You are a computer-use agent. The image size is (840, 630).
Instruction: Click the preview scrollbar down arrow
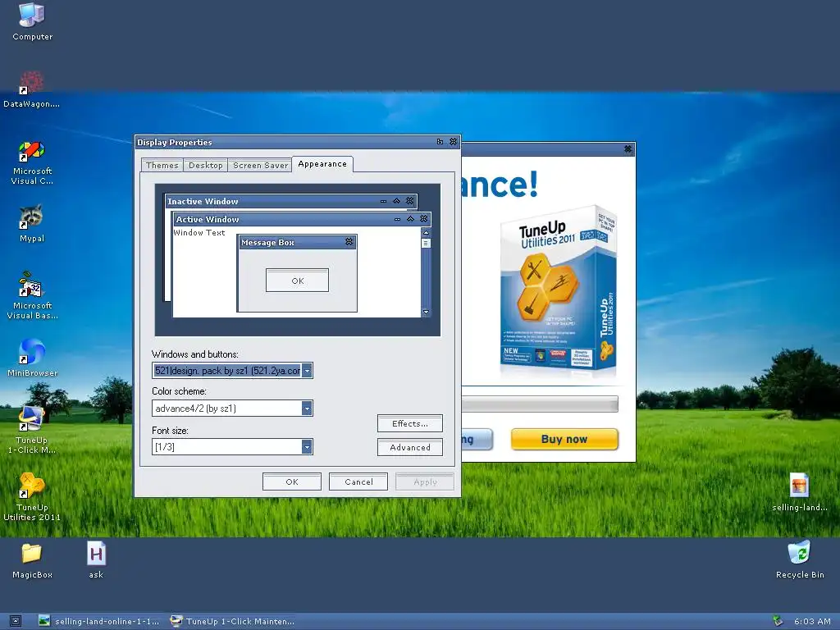point(426,312)
